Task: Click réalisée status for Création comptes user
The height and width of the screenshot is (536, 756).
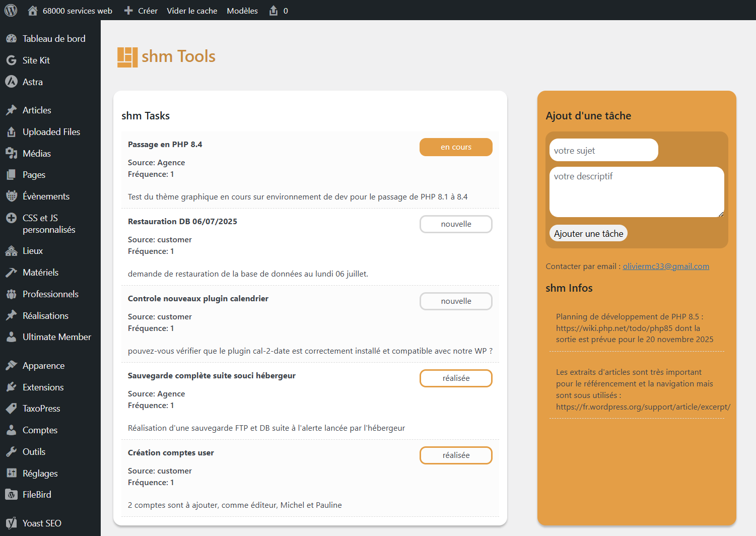Action: (456, 455)
